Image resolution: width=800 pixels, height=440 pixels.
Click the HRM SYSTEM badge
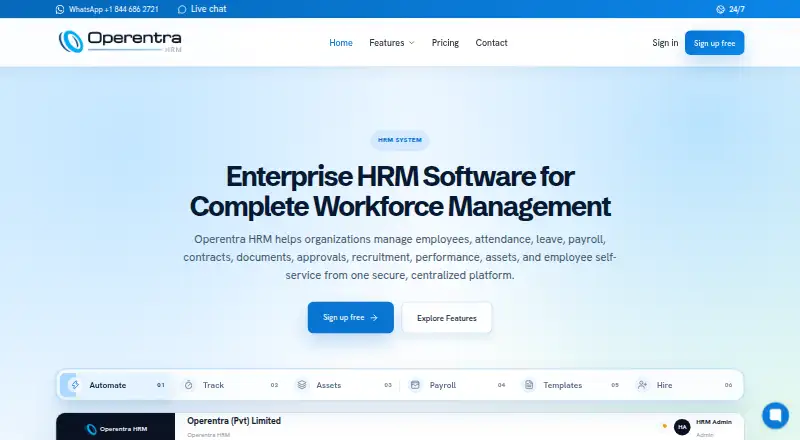(400, 140)
